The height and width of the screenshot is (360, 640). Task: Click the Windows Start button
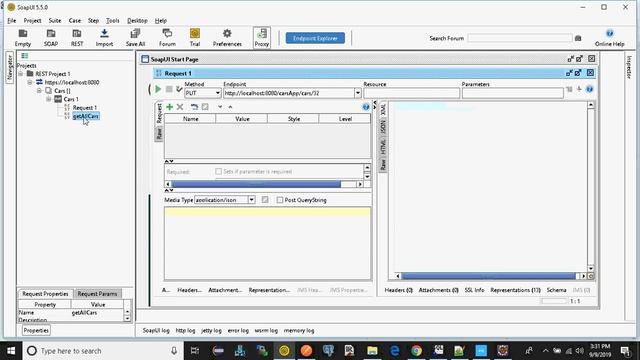pyautogui.click(x=11, y=351)
